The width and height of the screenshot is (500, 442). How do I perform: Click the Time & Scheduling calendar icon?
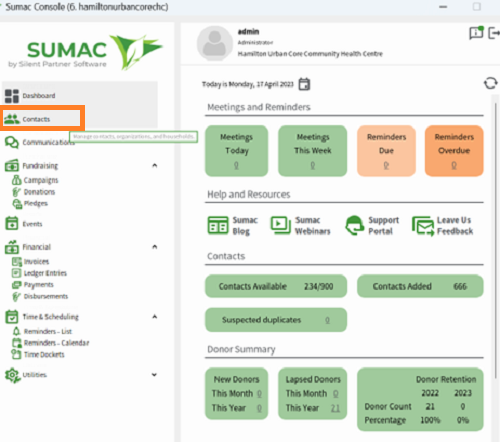click(12, 317)
